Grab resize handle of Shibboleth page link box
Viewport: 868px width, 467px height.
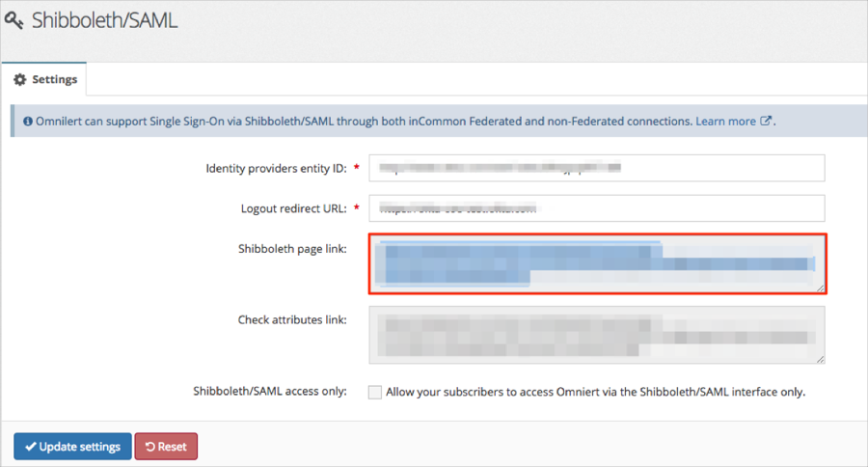pos(820,287)
